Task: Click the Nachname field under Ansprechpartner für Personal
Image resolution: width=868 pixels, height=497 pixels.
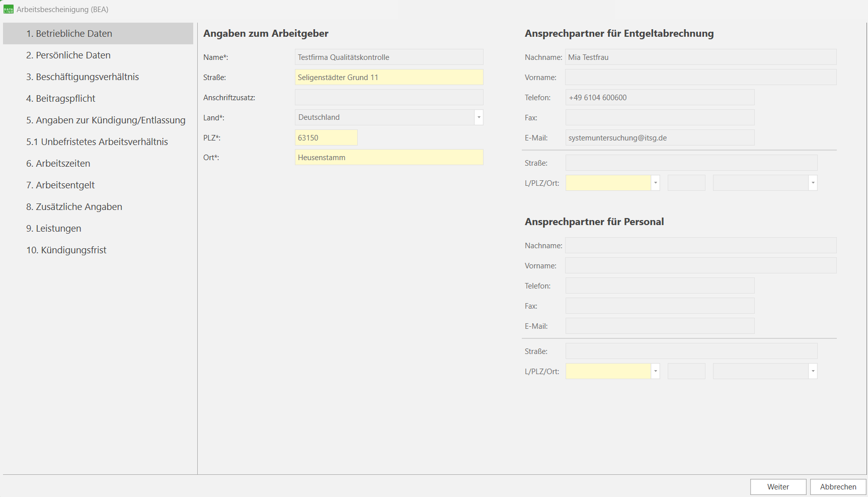Action: click(700, 245)
